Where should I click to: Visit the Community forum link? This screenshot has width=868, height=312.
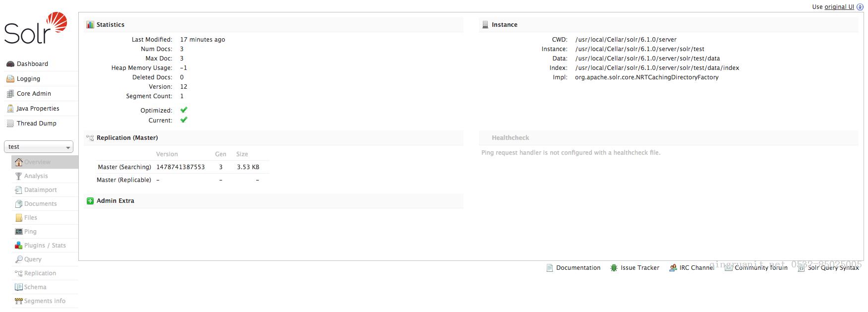761,268
